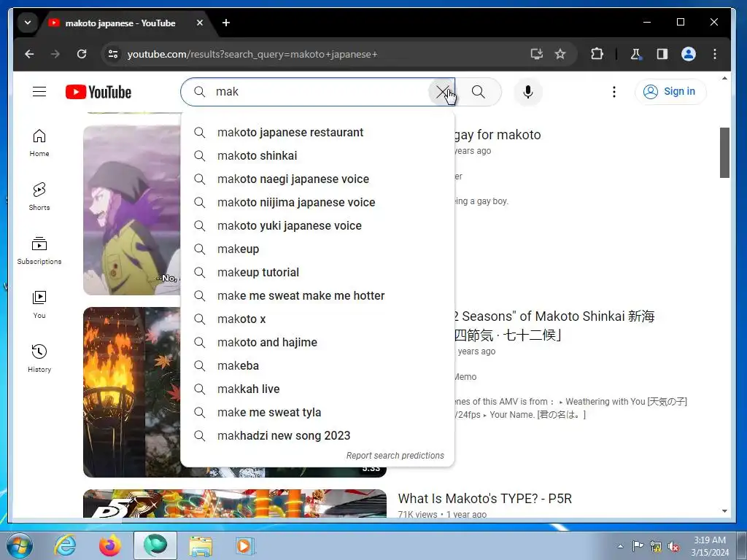Click Report search predictions link
Image resolution: width=747 pixels, height=560 pixels.
[x=395, y=456]
